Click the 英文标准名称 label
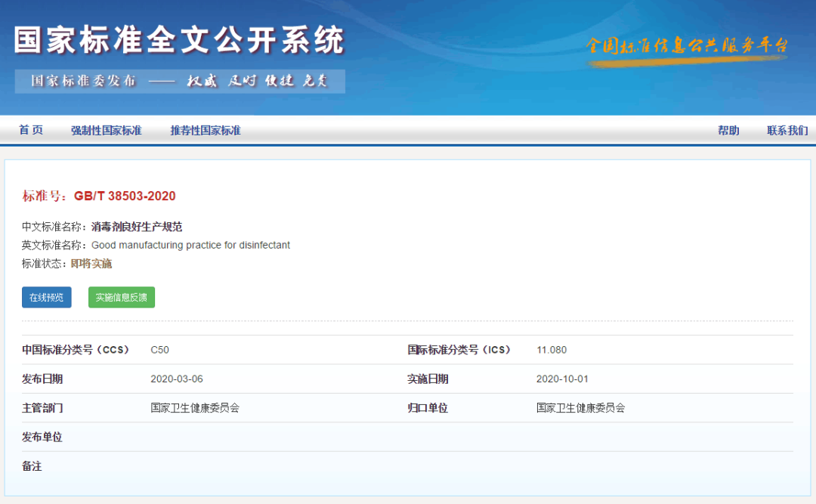The height and width of the screenshot is (504, 816). coord(54,245)
